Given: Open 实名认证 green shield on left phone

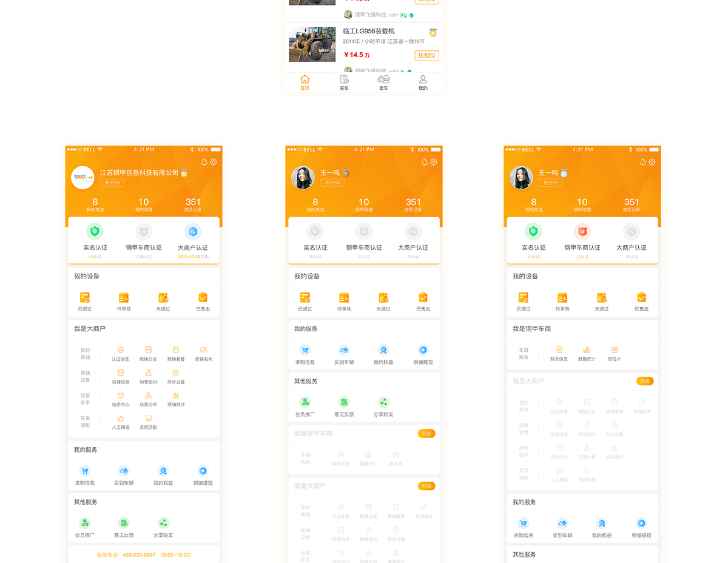Looking at the screenshot, I should click(95, 231).
